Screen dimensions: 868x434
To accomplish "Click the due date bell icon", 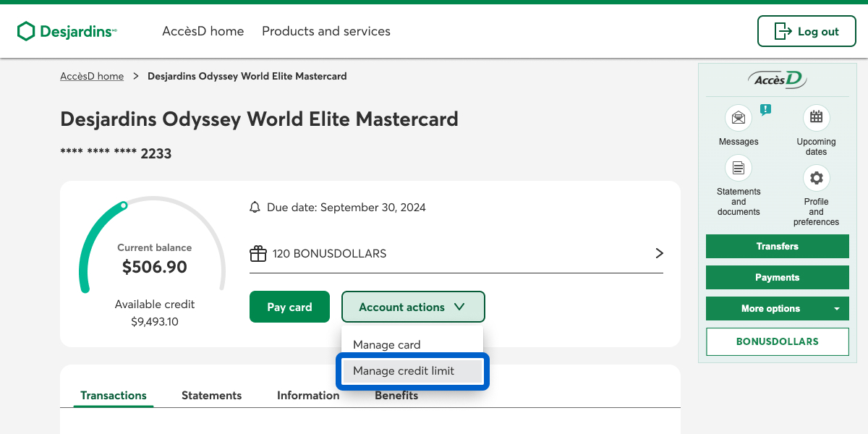I will click(x=255, y=208).
